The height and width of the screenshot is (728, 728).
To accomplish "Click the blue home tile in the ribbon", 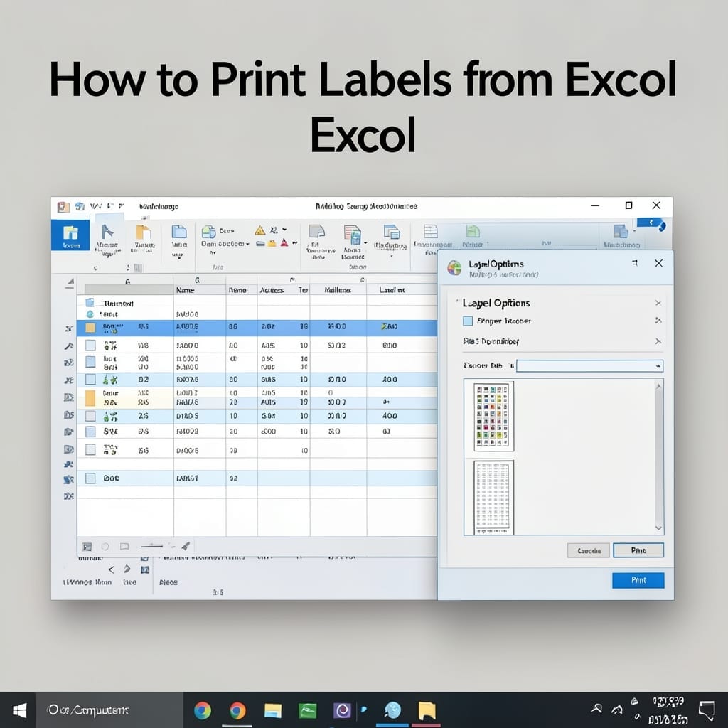I will pyautogui.click(x=71, y=235).
